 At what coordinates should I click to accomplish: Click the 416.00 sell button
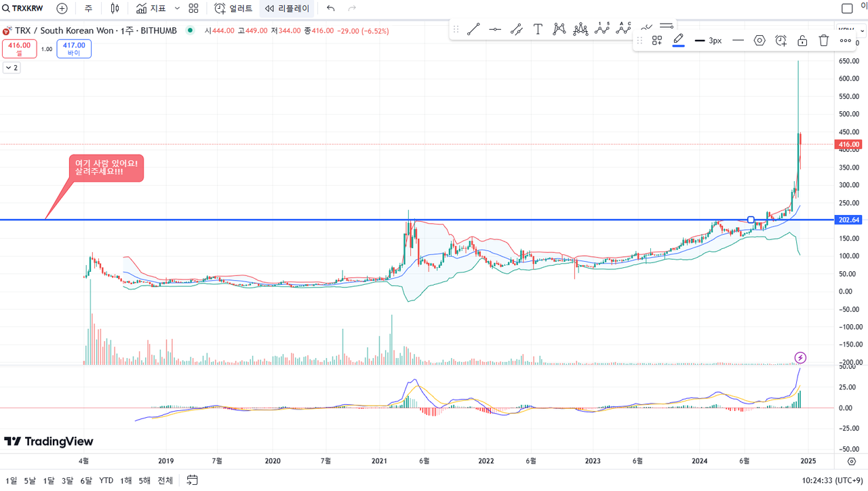(19, 49)
